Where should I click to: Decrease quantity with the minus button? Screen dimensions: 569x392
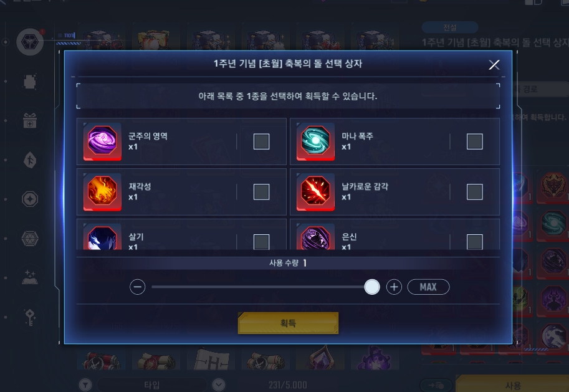[138, 287]
